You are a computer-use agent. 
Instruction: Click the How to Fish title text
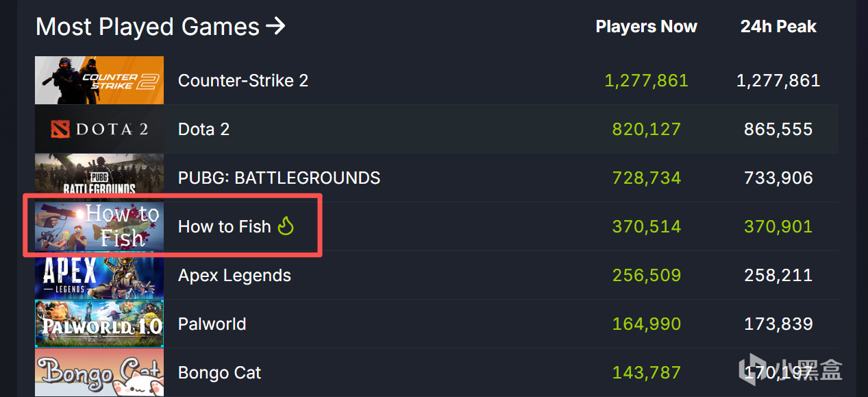pos(225,226)
